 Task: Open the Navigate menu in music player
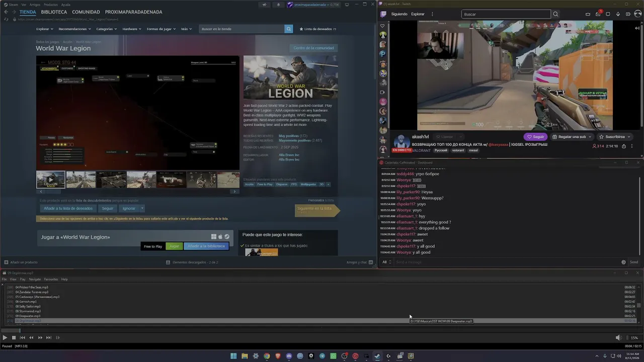click(x=35, y=280)
